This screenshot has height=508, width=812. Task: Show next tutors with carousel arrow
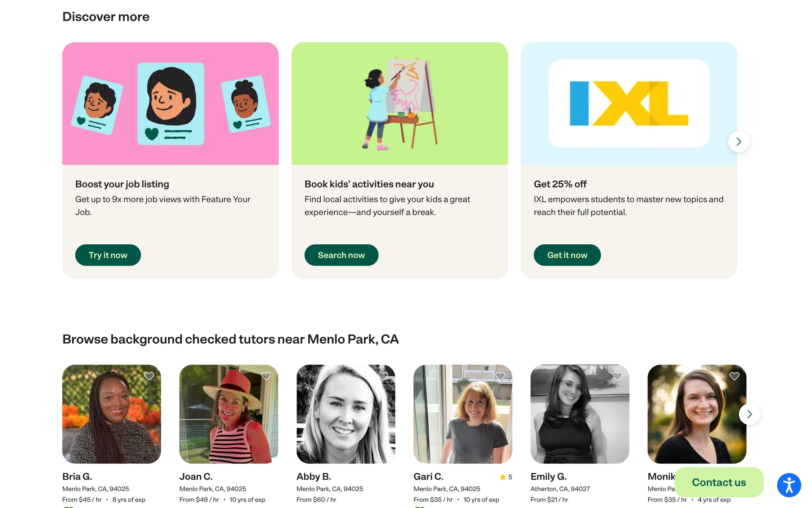click(749, 414)
